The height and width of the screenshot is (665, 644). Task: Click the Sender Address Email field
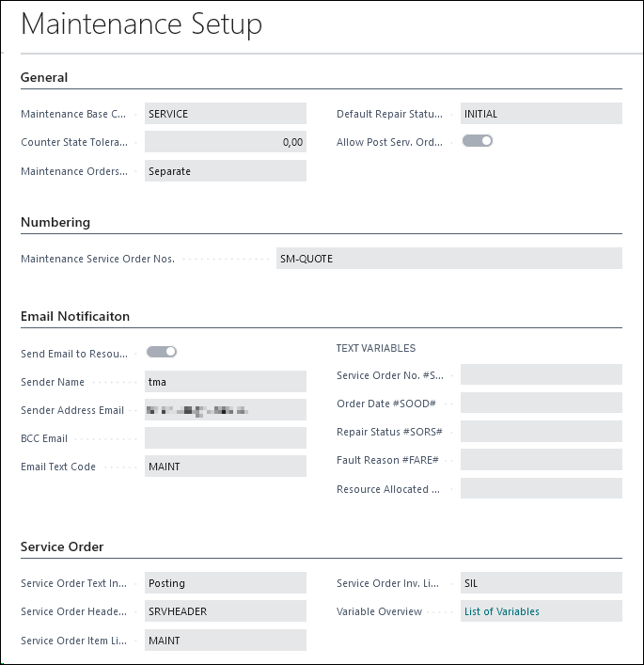click(x=225, y=410)
